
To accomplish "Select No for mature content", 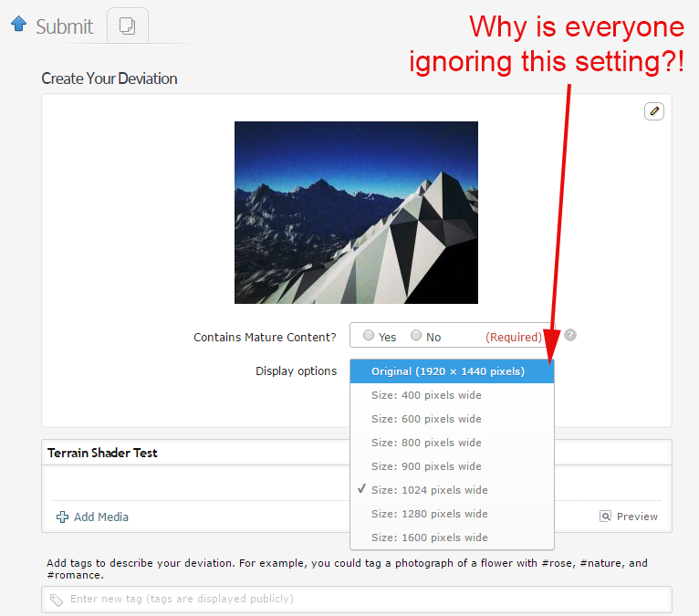I will (416, 335).
